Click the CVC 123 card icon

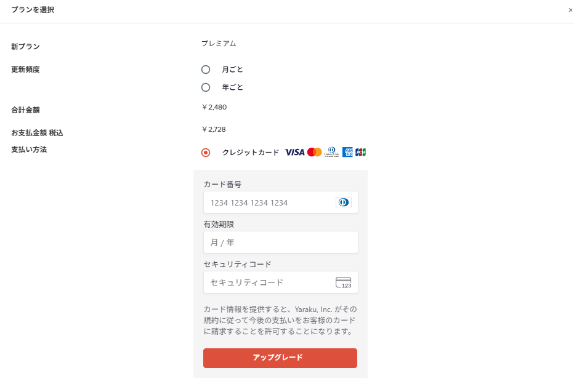pyautogui.click(x=344, y=282)
